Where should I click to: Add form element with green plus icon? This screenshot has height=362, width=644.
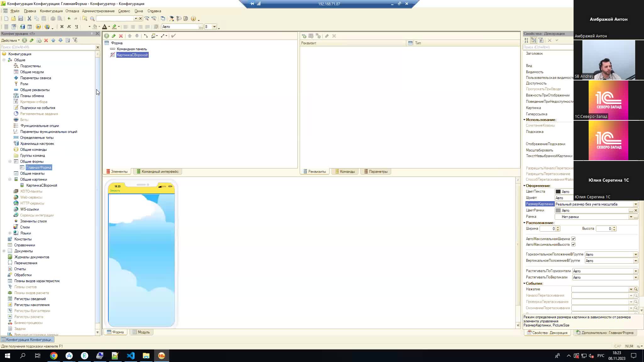coord(107,36)
